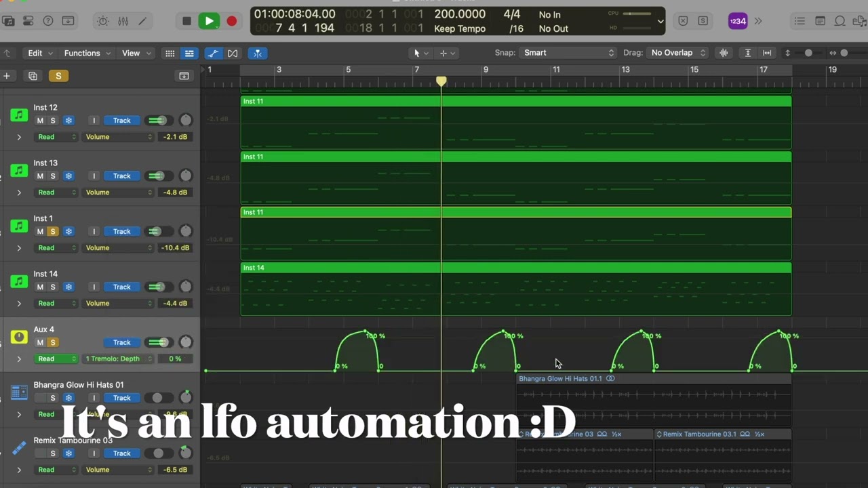Image resolution: width=868 pixels, height=488 pixels.
Task: Toggle the purple 1234 count-in button
Action: point(738,21)
